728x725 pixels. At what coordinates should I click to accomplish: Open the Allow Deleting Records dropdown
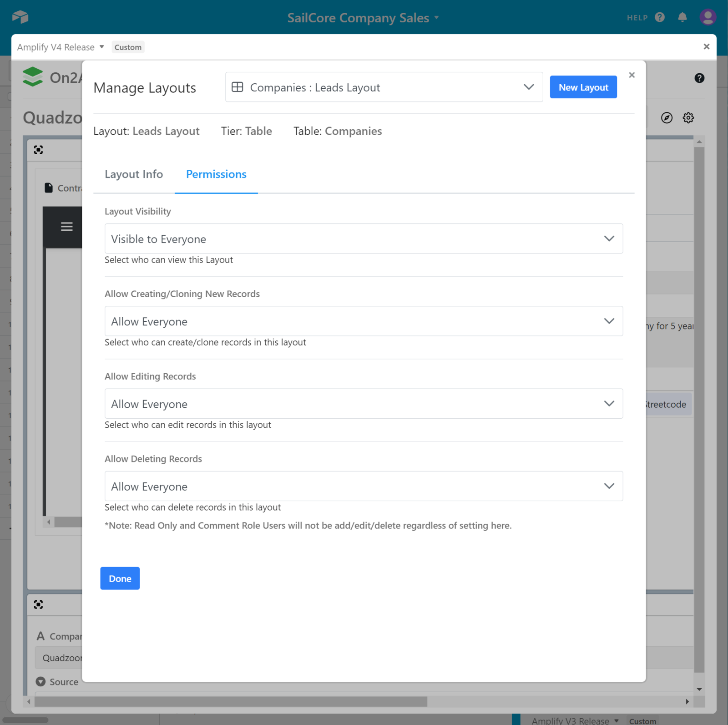click(x=363, y=486)
